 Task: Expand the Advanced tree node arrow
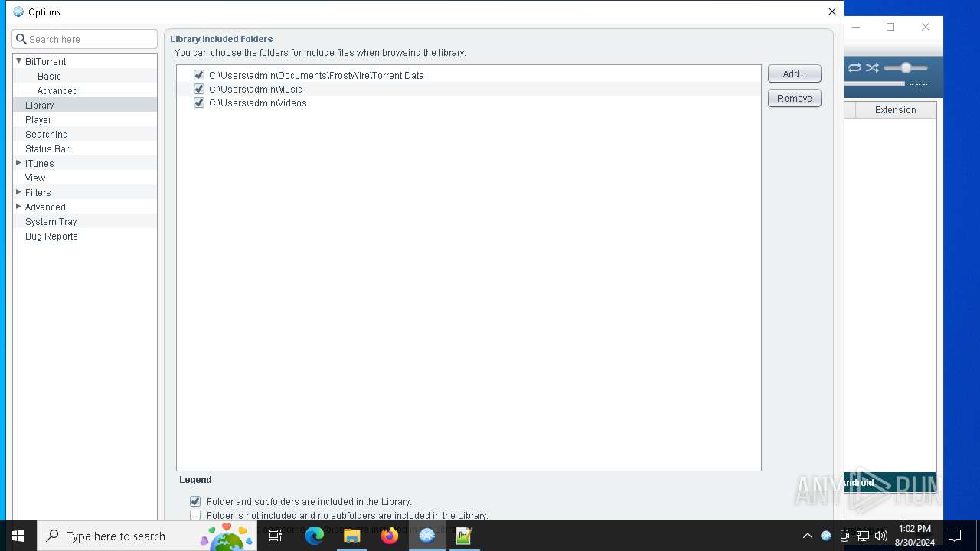pyautogui.click(x=18, y=207)
